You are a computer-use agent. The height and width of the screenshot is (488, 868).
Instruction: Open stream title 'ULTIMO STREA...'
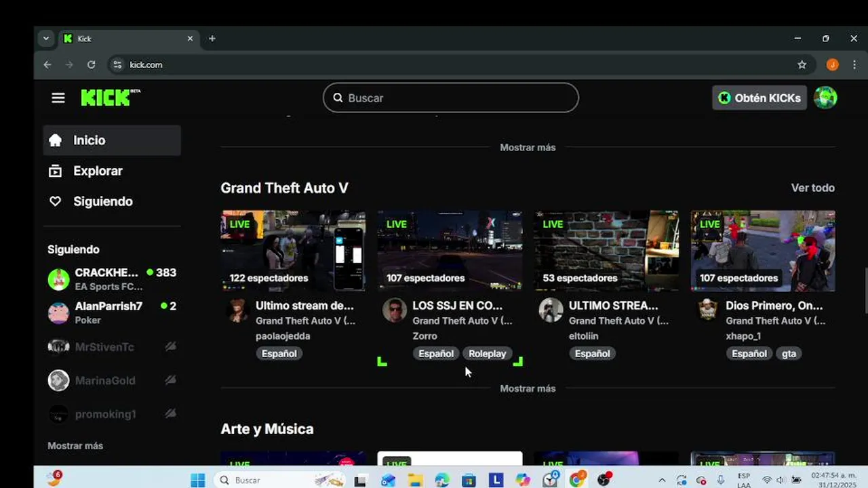click(613, 306)
